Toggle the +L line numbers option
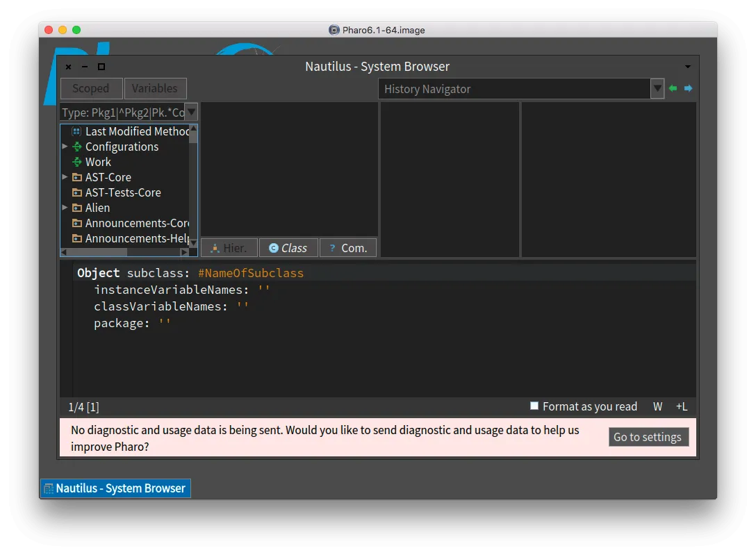 [x=681, y=406]
